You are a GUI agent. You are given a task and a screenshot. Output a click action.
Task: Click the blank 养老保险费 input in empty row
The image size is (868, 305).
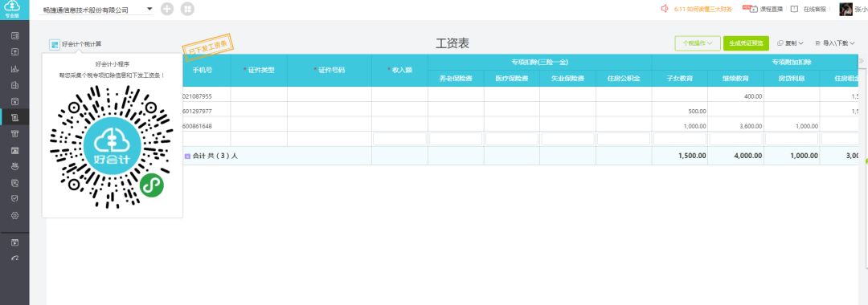(457, 139)
